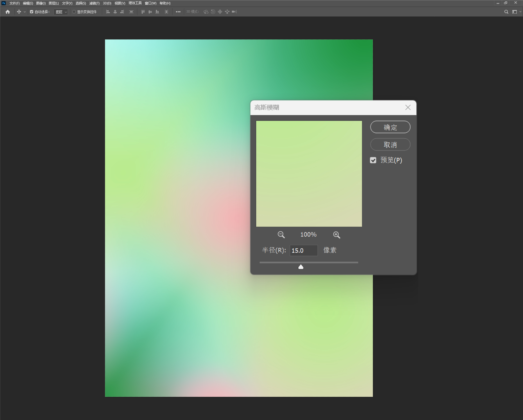Open the 帮助(H) menu
Image resolution: width=523 pixels, height=420 pixels.
[165, 3]
